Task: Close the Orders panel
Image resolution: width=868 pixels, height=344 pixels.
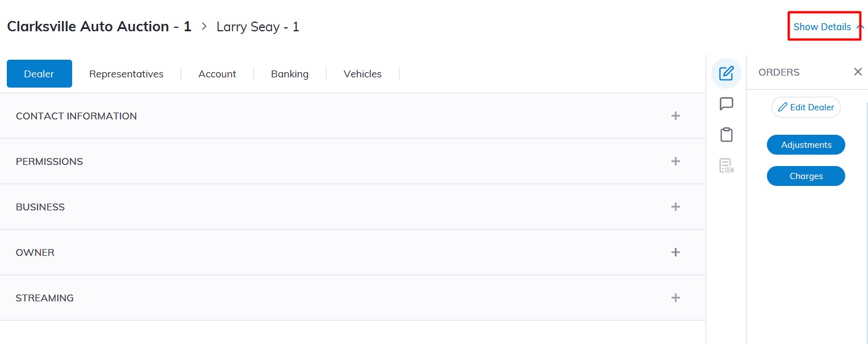Action: 858,72
